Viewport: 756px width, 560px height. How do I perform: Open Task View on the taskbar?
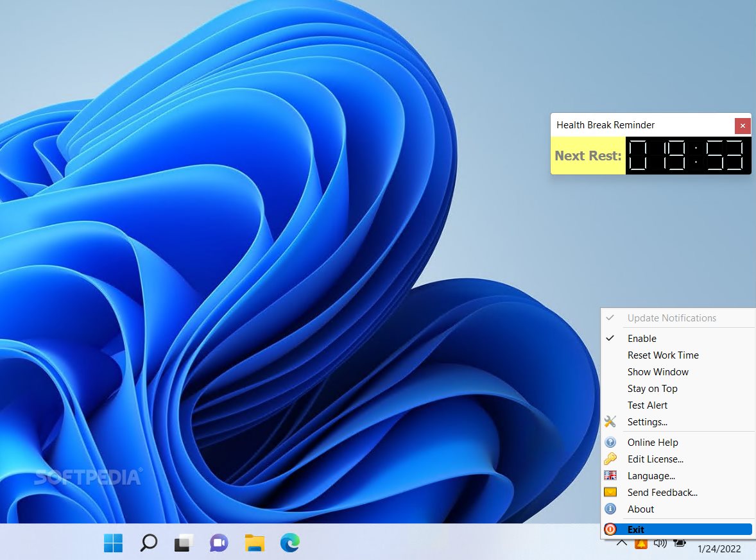[x=184, y=543]
